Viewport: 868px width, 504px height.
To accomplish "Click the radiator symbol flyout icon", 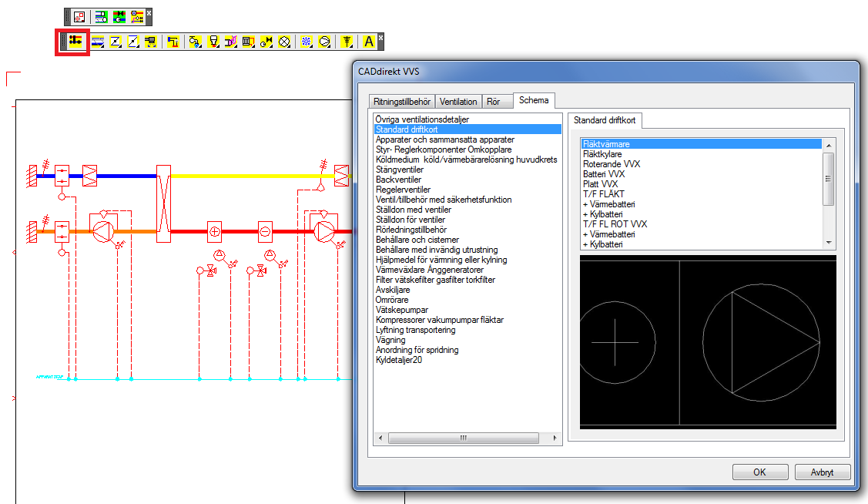I will click(249, 42).
